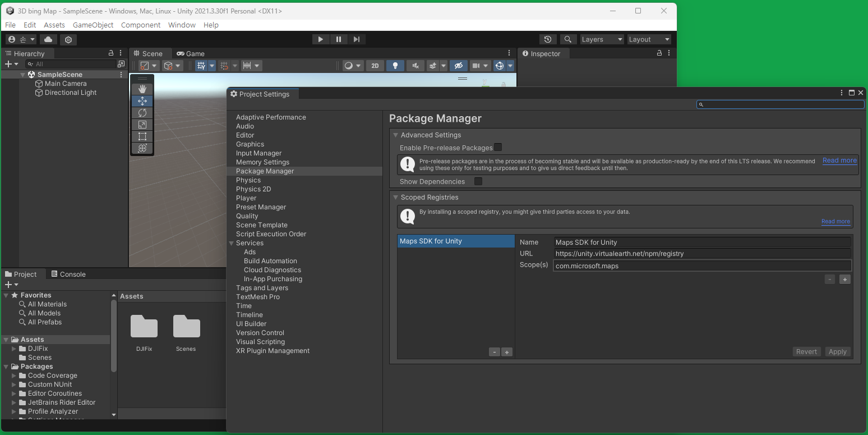This screenshot has width=868, height=435.
Task: Open Read more link for scoped registries
Action: (835, 221)
